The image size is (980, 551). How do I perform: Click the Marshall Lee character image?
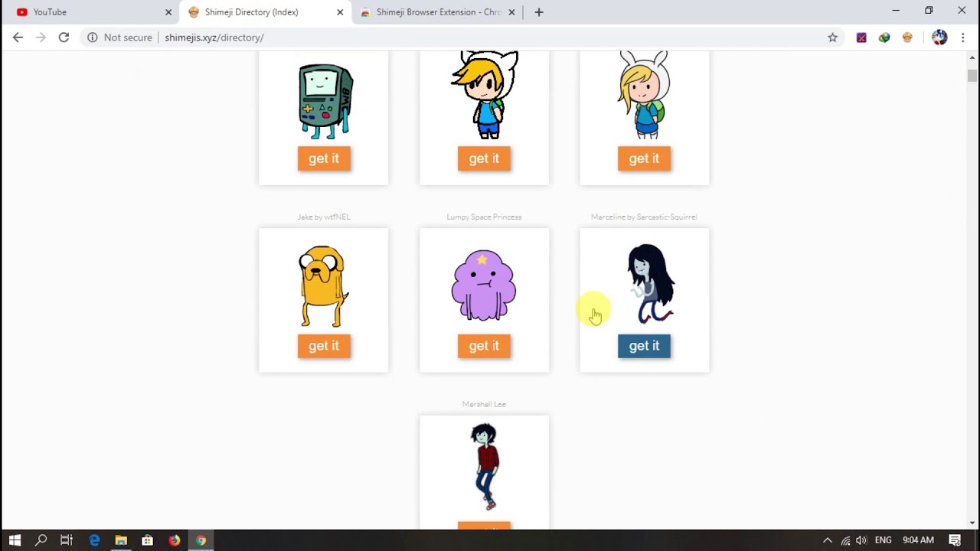(x=485, y=466)
